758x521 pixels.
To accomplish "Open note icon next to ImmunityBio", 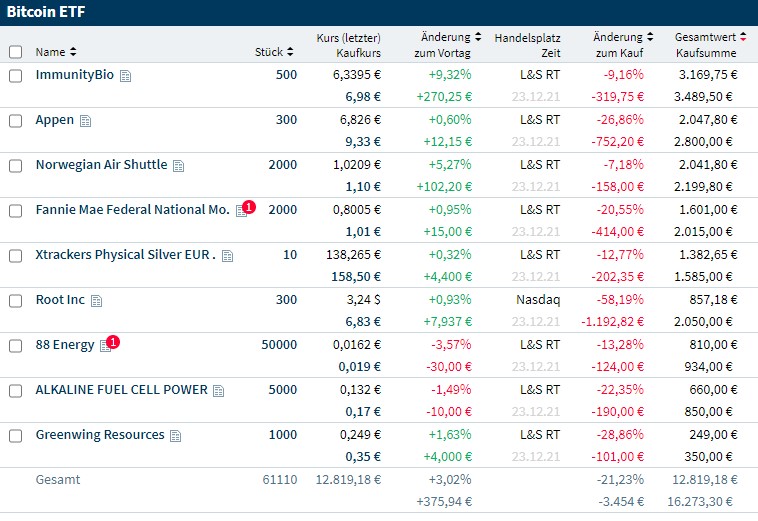I will pyautogui.click(x=126, y=76).
